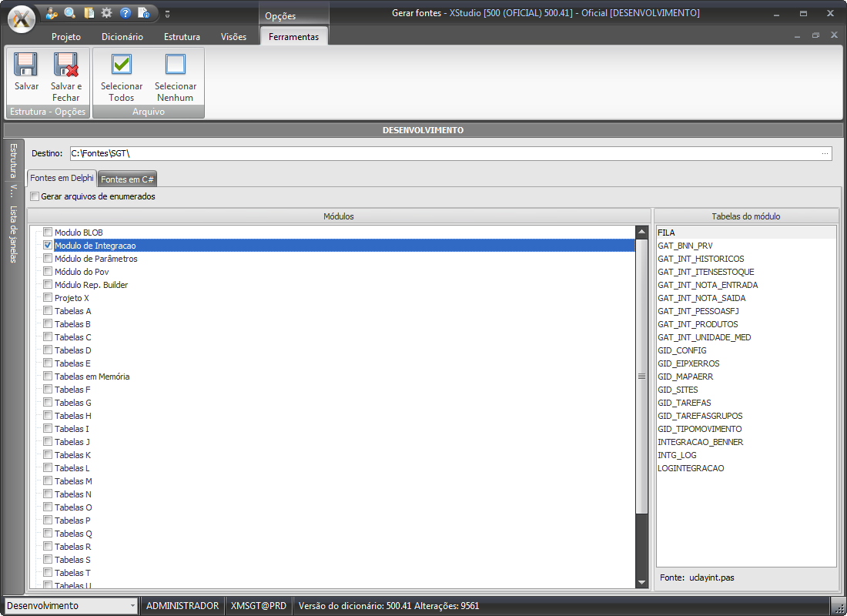Select GID_CONFIG in Tabelas do módulo
Viewport: 847px width, 616px height.
(681, 350)
